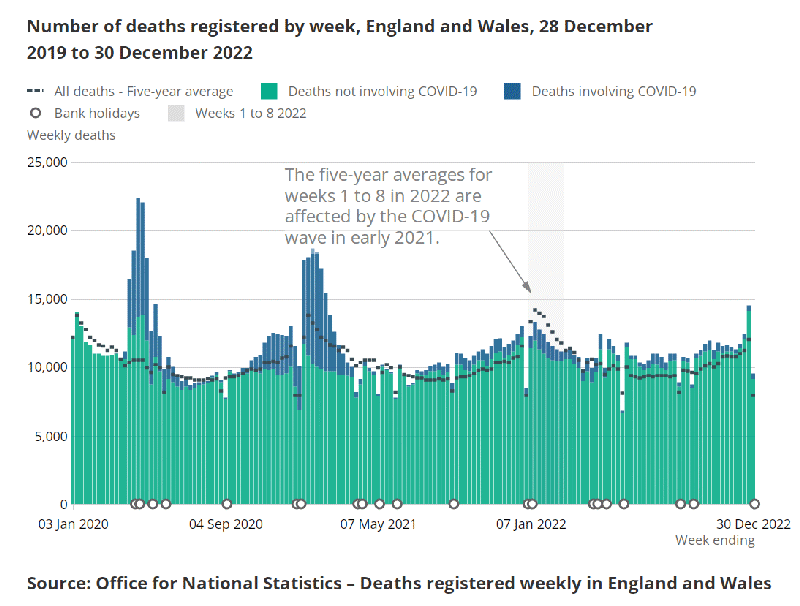Click the 'Week ending' axis caption
This screenshot has width=800, height=606.
[x=714, y=541]
